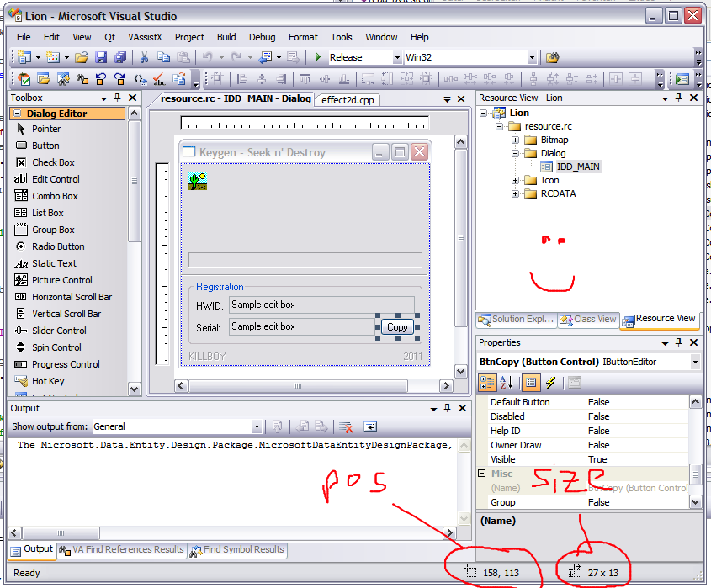Click the down arrow of Toolbox scrollbar

point(135,389)
